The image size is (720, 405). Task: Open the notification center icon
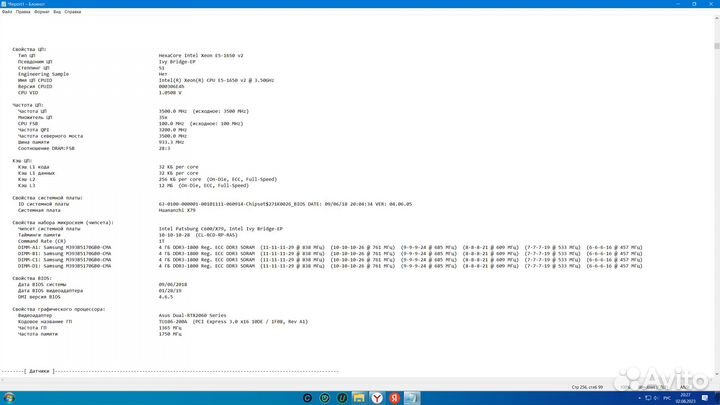(x=705, y=398)
